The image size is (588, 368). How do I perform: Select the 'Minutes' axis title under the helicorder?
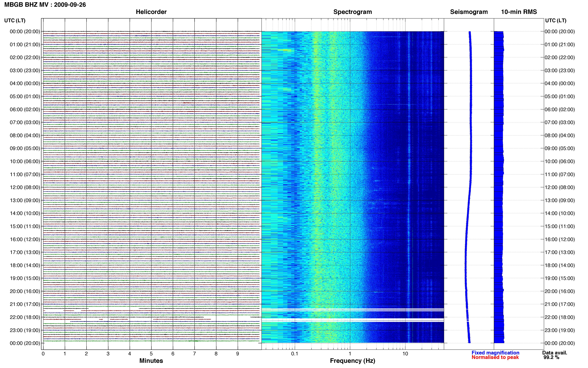(x=151, y=361)
